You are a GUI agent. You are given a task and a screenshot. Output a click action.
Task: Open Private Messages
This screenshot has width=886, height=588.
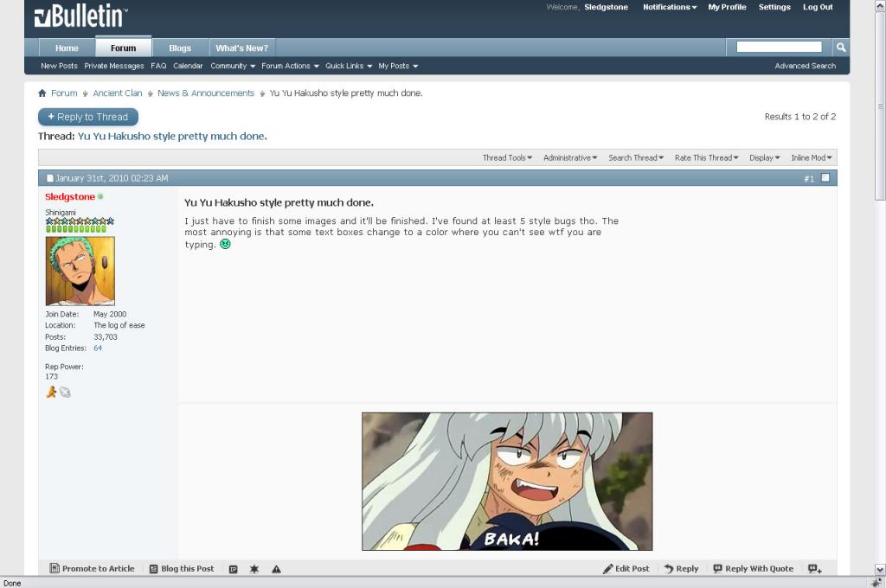114,66
